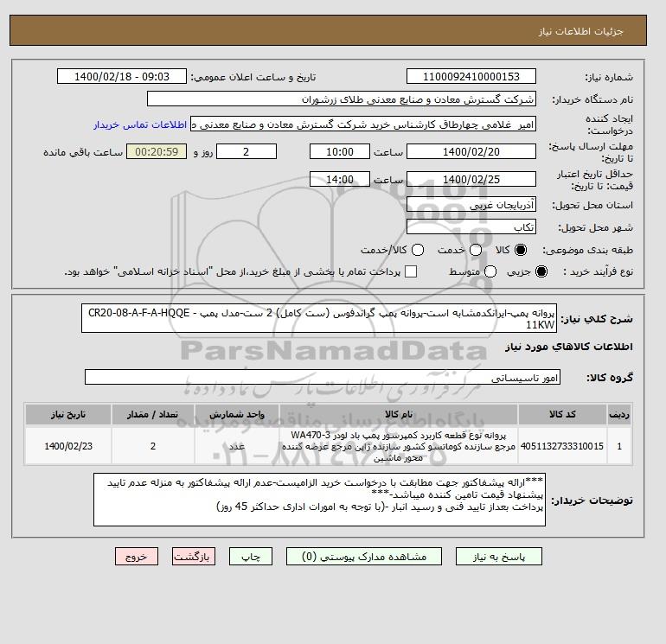Select the جزیی purchase type radio
The height and width of the screenshot is (644, 666).
[x=541, y=271]
